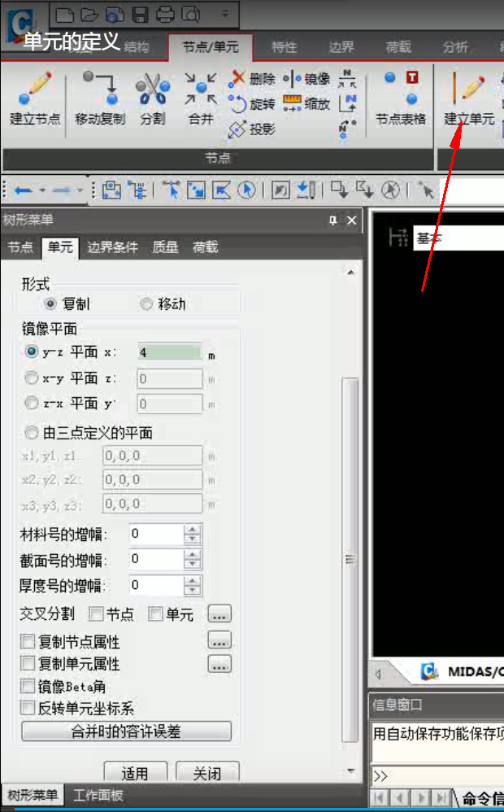Click the 删除 node tool
Viewport: 504px width, 812px height.
point(251,79)
